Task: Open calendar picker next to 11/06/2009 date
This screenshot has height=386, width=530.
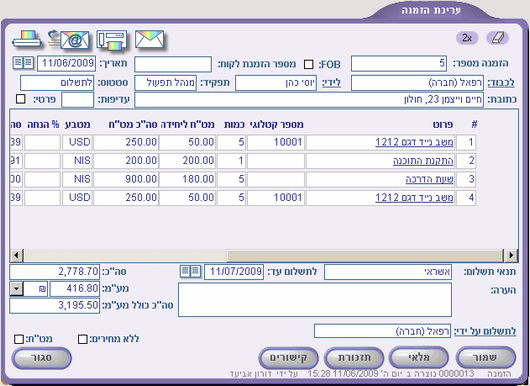Action: click(23, 63)
